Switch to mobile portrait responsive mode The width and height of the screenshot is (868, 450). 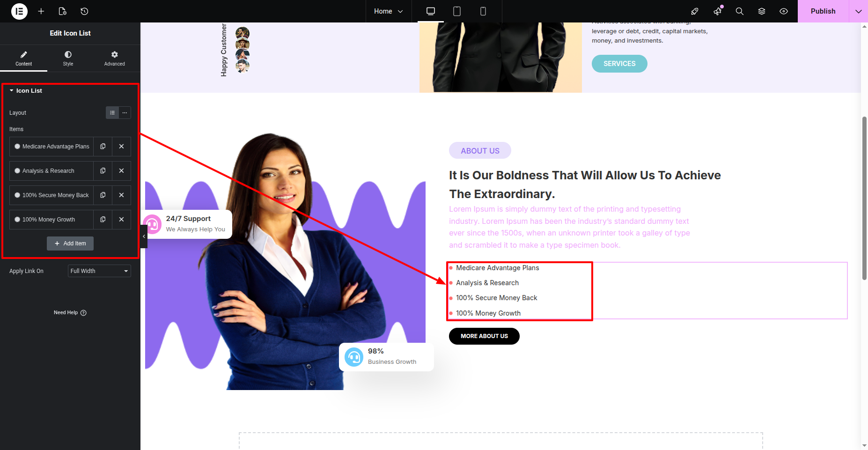pyautogui.click(x=483, y=11)
